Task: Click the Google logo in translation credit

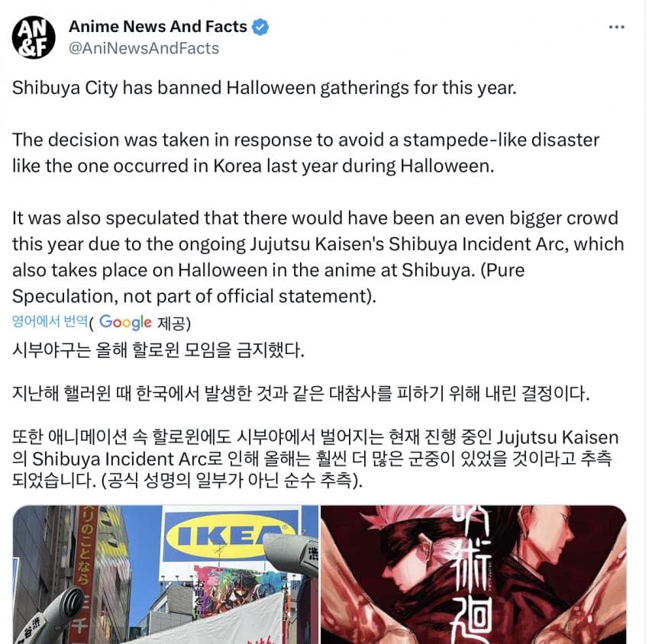Action: point(125,322)
